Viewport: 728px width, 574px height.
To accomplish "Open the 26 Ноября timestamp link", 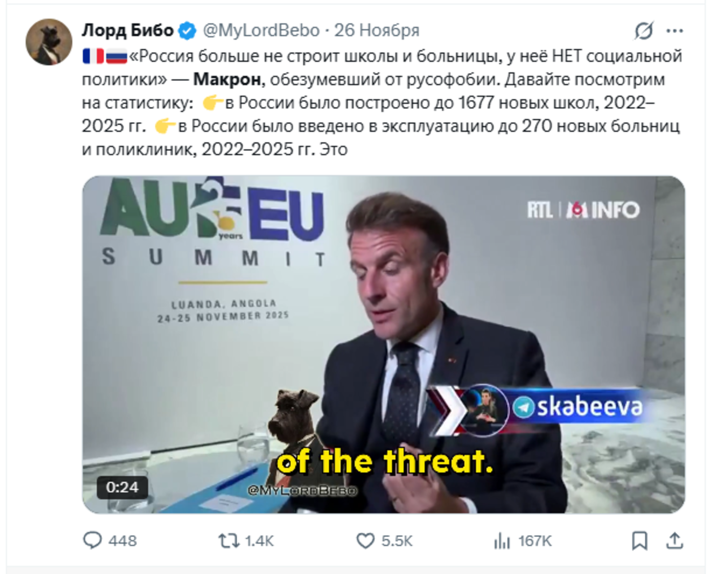I will pyautogui.click(x=377, y=30).
